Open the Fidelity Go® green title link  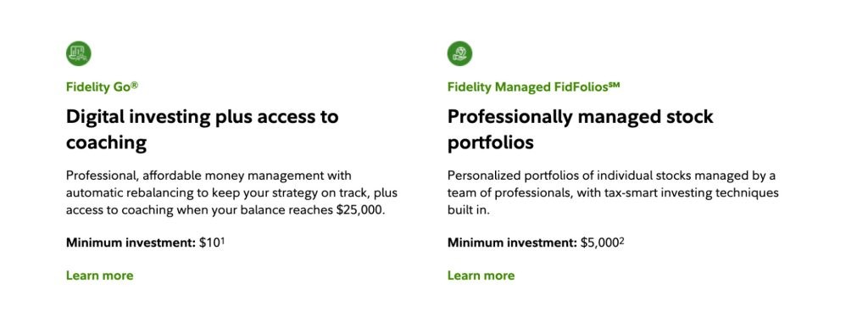[x=102, y=87]
